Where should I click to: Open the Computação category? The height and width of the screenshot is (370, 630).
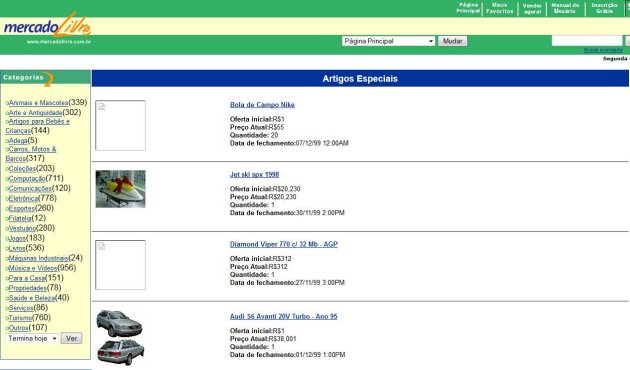[x=27, y=179]
